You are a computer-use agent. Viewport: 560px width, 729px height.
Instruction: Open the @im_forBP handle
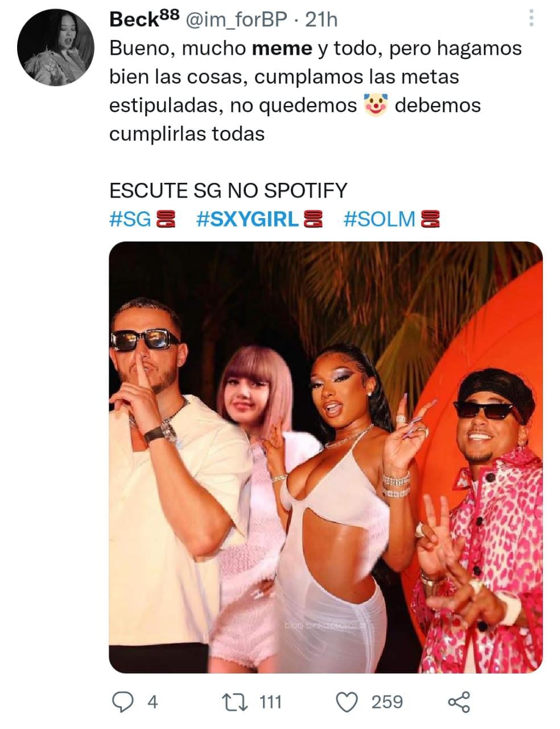pyautogui.click(x=236, y=20)
